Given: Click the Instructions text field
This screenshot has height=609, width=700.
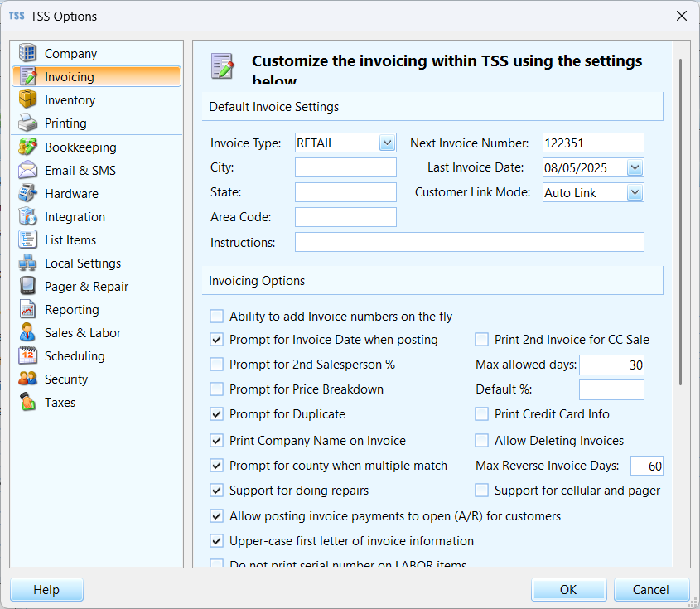Looking at the screenshot, I should [470, 242].
